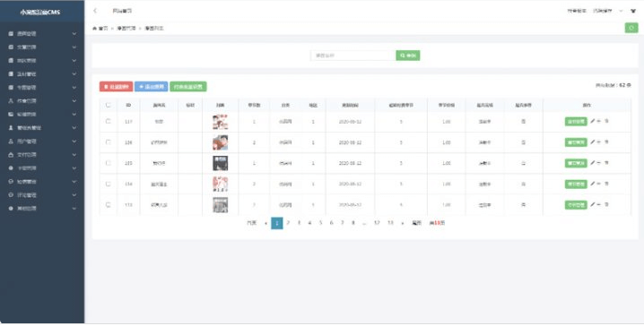This screenshot has height=326, width=644.
Task: Click the home icon in the breadcrumb
Action: click(94, 29)
